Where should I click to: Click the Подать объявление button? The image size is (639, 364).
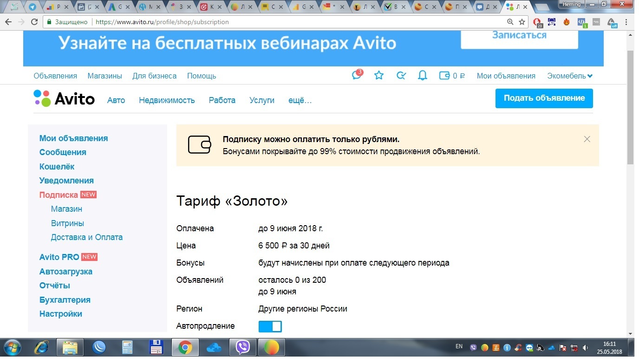(544, 98)
